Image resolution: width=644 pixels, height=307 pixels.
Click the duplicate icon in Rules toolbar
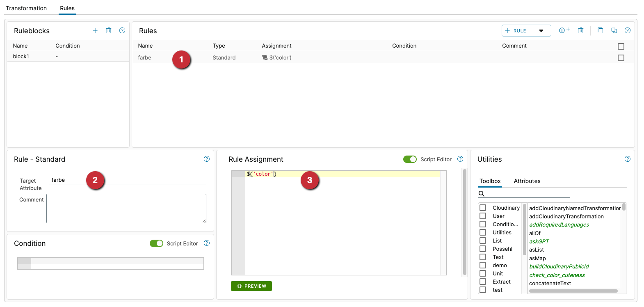click(x=614, y=30)
